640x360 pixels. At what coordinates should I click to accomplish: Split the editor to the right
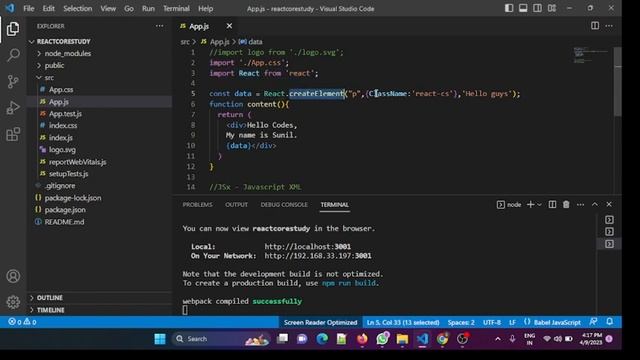595,26
